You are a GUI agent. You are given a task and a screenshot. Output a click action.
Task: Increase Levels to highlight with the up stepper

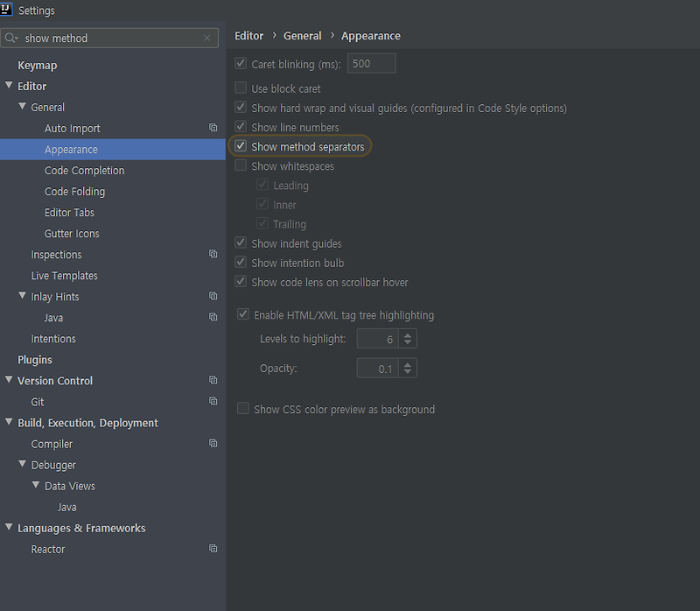pyautogui.click(x=407, y=335)
